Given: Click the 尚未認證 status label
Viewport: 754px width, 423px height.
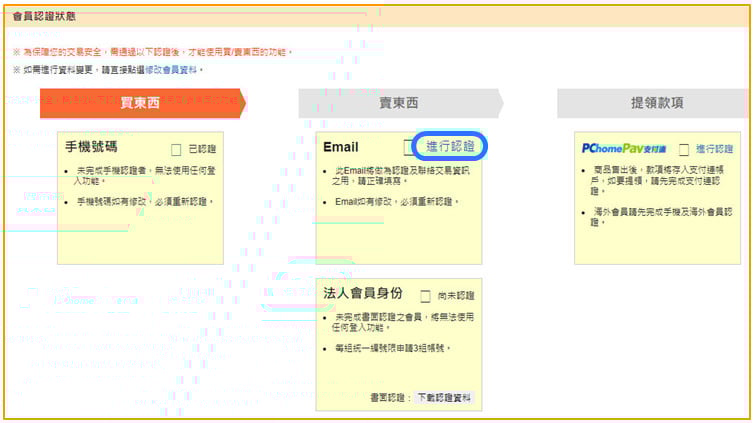Looking at the screenshot, I should pos(455,296).
